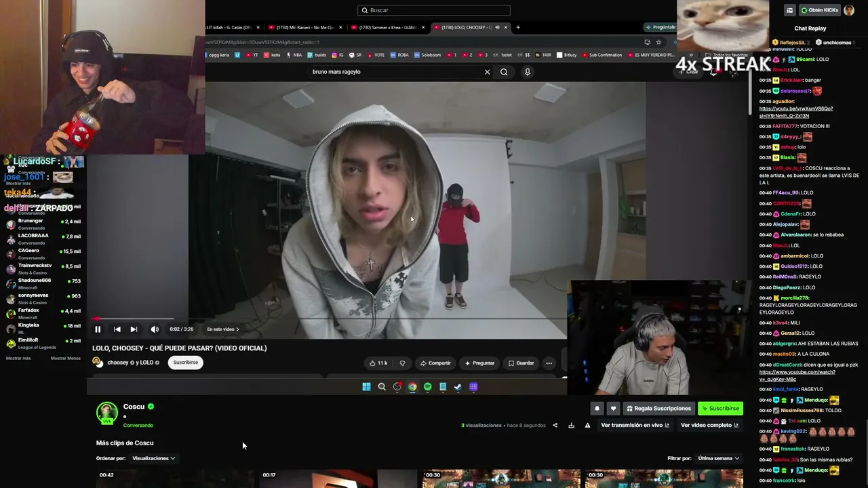Viewport: 868px width, 488px height.
Task: Click Compartir on the YouTube video
Action: (x=435, y=363)
